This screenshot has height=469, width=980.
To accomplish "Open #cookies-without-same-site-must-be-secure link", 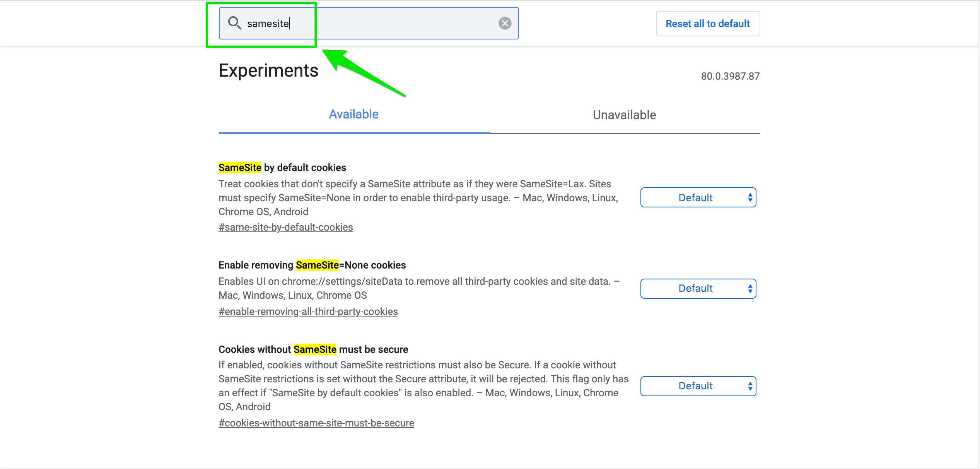I will click(x=316, y=423).
